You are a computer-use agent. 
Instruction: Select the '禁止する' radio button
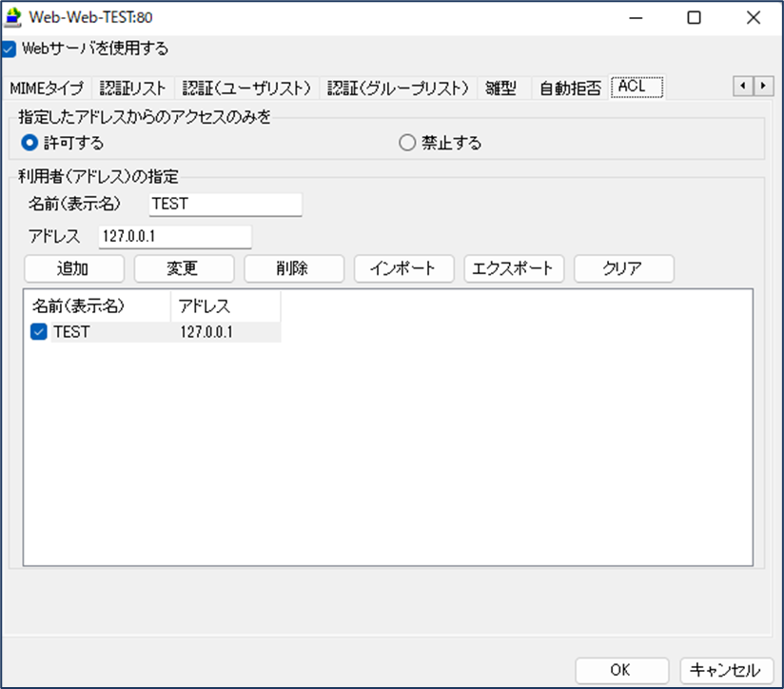tap(407, 143)
